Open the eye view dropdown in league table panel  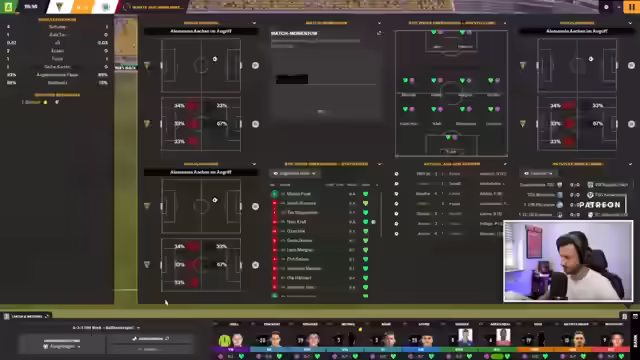tap(539, 173)
